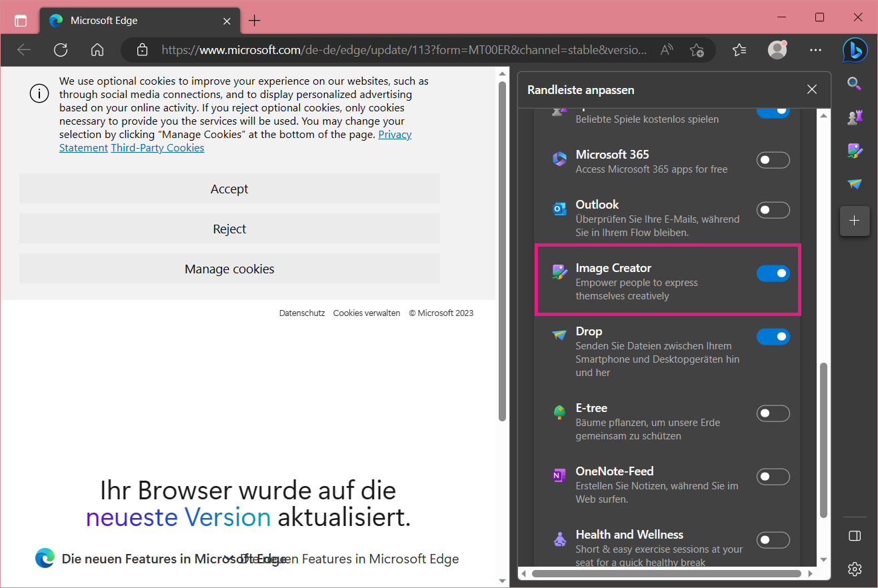Image resolution: width=878 pixels, height=588 pixels.
Task: Click the Manage cookies button
Action: point(229,269)
